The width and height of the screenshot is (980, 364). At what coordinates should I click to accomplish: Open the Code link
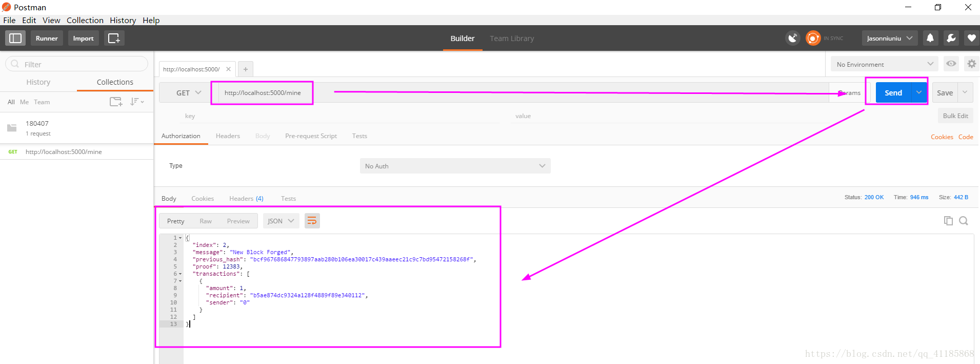click(x=966, y=137)
